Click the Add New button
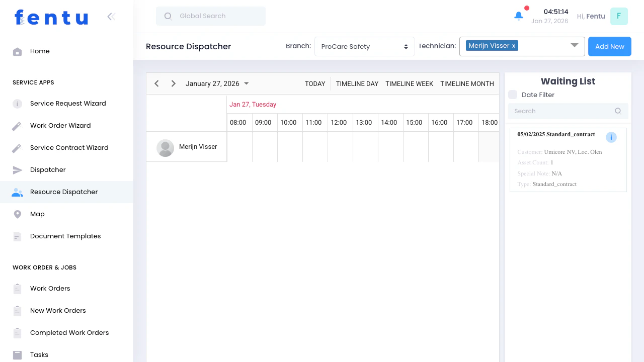Screen dimensions: 644x362 pos(609,46)
